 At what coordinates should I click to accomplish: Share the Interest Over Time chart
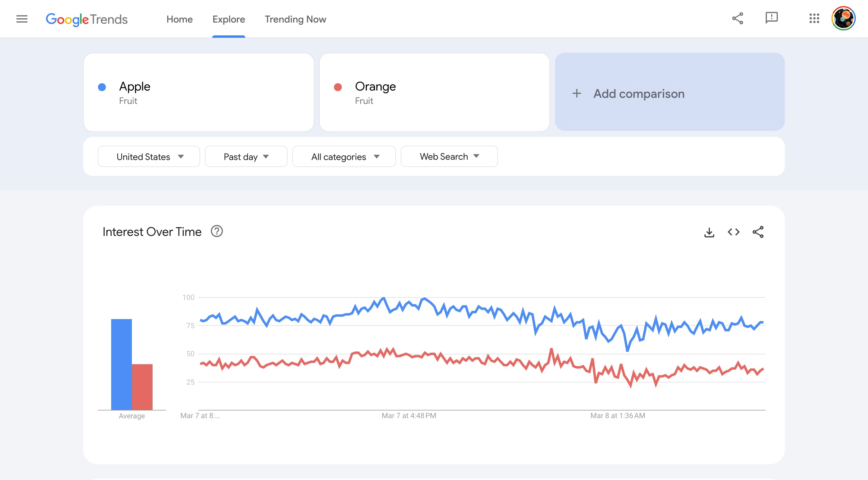(x=758, y=232)
